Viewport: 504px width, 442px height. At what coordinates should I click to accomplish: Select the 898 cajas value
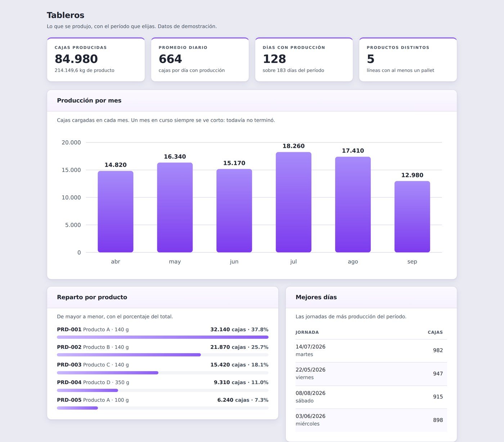pyautogui.click(x=438, y=420)
